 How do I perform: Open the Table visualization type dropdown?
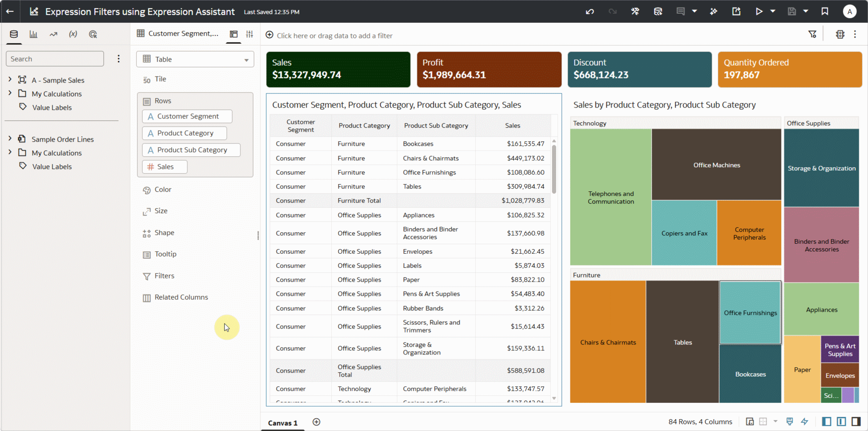[195, 59]
